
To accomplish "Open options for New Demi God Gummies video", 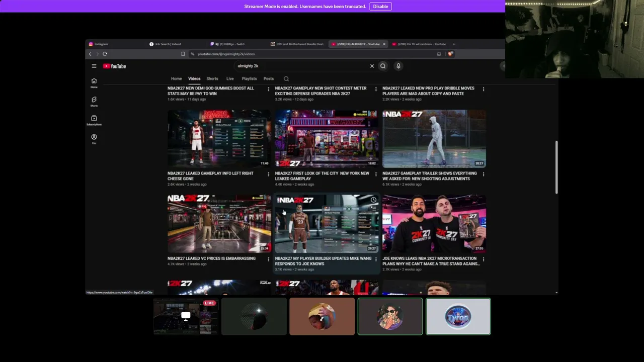I will point(268,89).
